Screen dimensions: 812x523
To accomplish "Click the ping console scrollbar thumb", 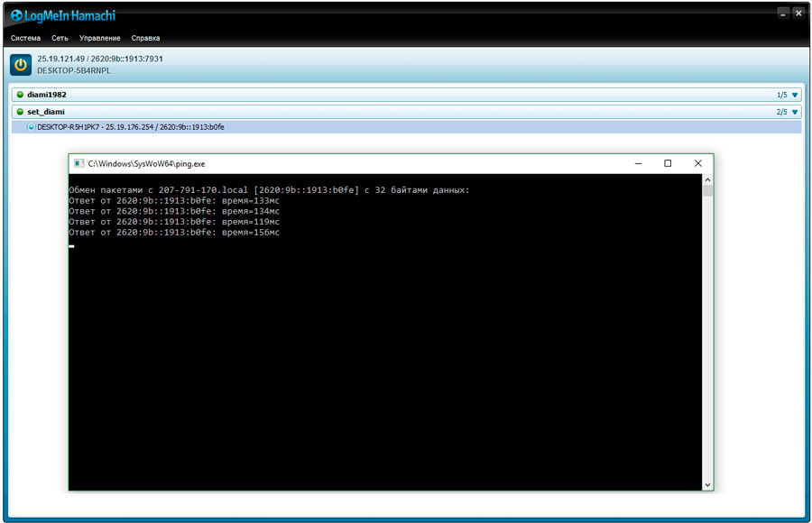I will (707, 190).
